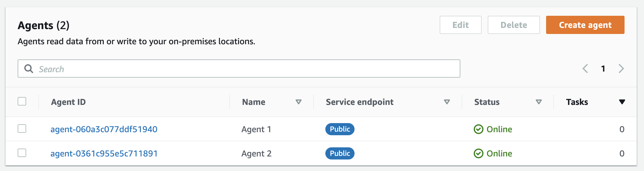
Task: Sort by Service endpoint column arrow
Action: tap(447, 102)
